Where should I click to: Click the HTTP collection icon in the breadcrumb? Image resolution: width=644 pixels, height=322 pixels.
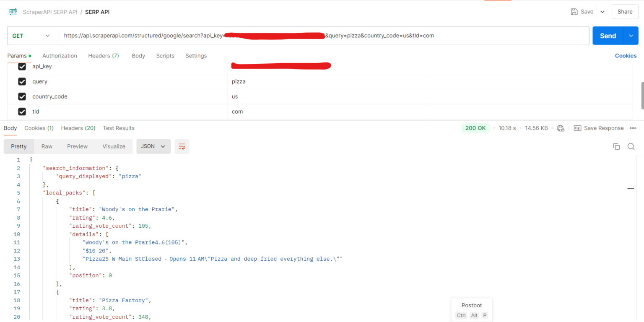(13, 12)
